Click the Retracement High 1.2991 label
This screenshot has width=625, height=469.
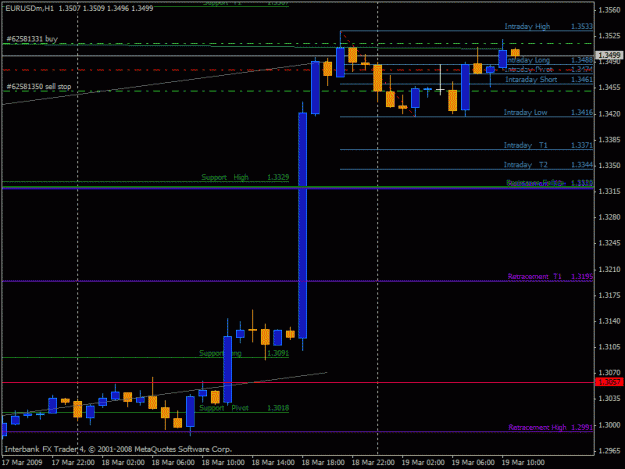click(x=550, y=427)
